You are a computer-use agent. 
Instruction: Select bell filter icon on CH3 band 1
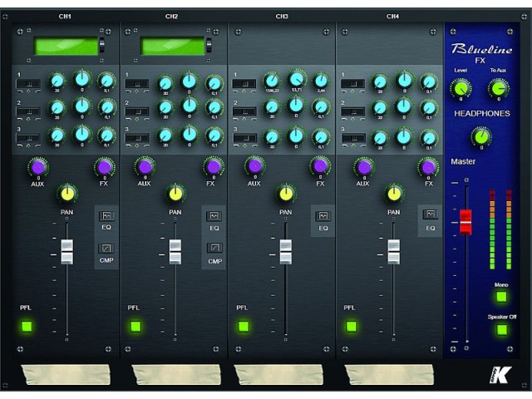point(244,91)
